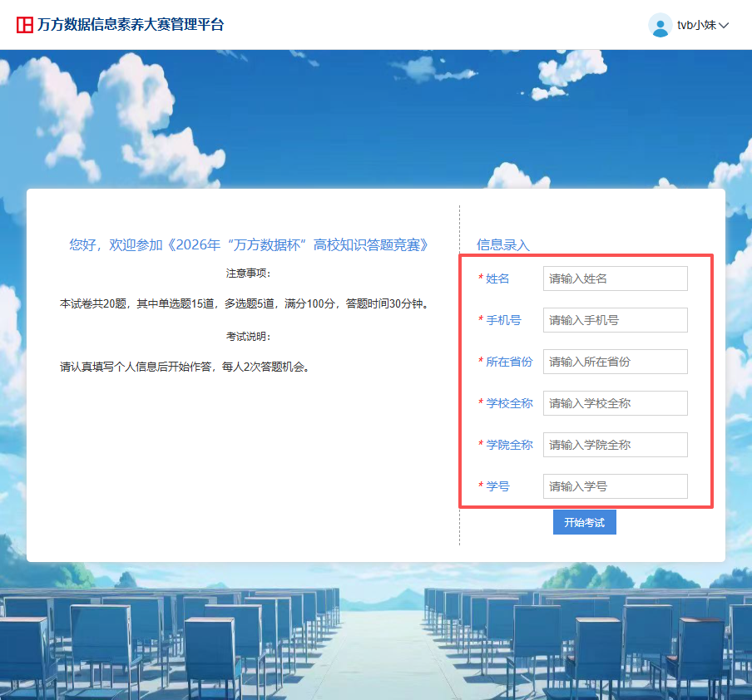Click the 姓名 field label

point(497,279)
